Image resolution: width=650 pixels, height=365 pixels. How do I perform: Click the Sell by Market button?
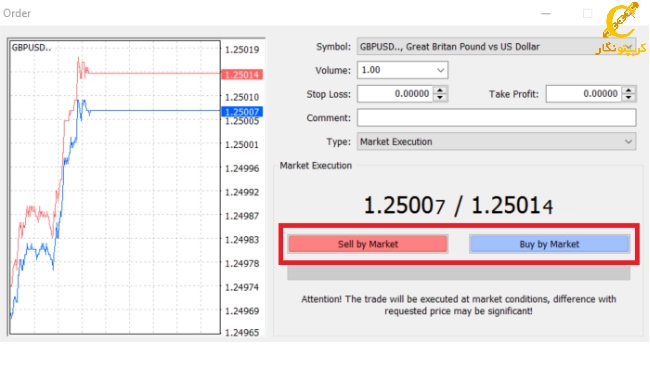[x=368, y=244]
